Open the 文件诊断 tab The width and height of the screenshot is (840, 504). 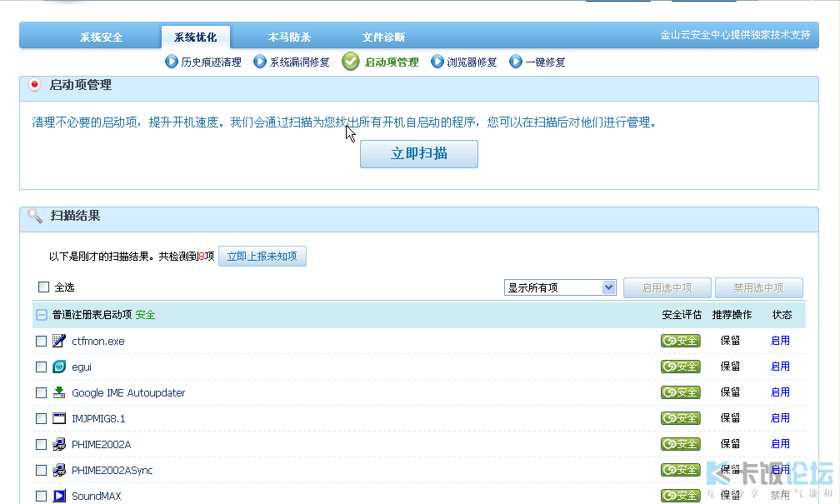point(383,37)
